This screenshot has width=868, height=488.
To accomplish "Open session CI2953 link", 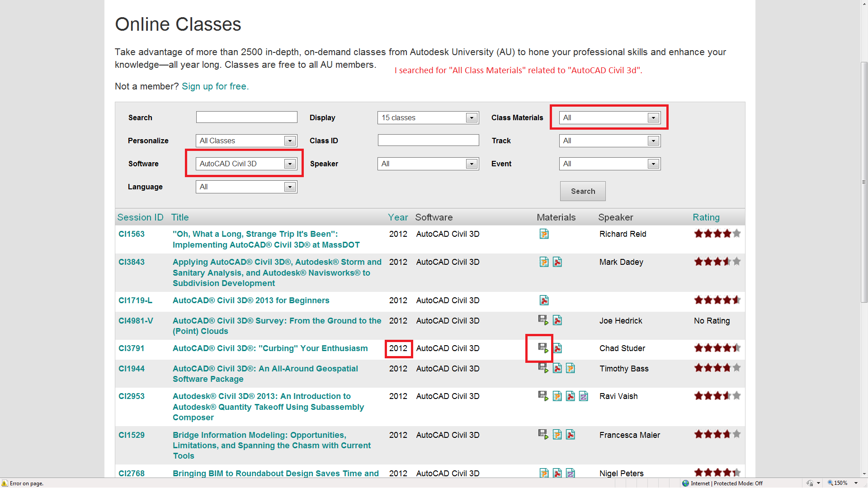I will coord(132,396).
